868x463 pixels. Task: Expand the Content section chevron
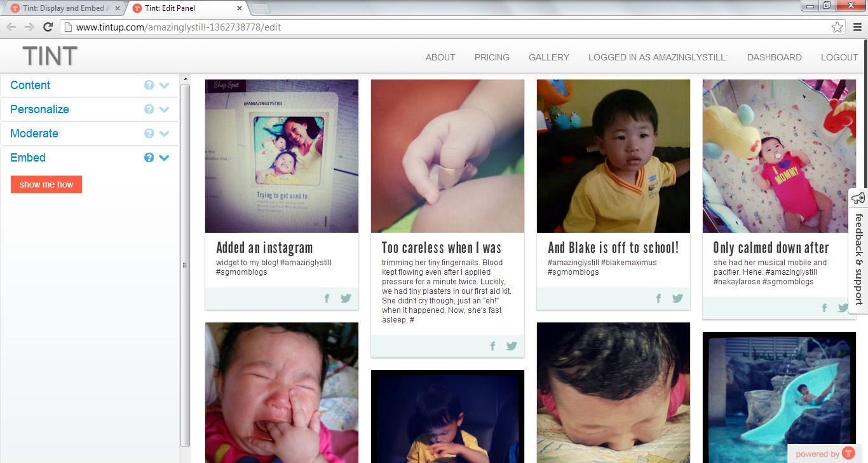[165, 85]
